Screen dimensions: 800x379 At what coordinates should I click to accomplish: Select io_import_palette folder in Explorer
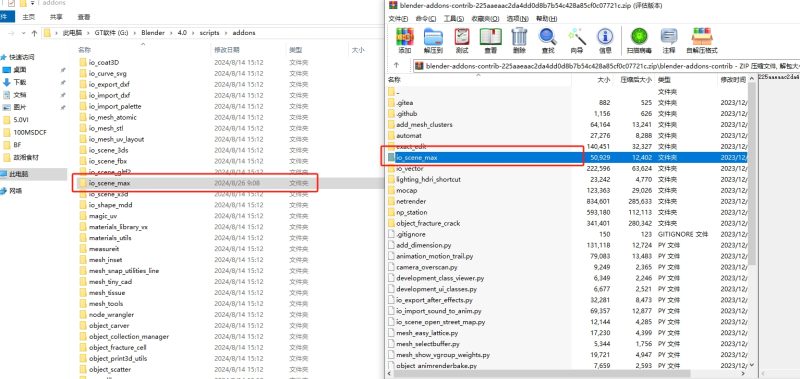[x=115, y=107]
